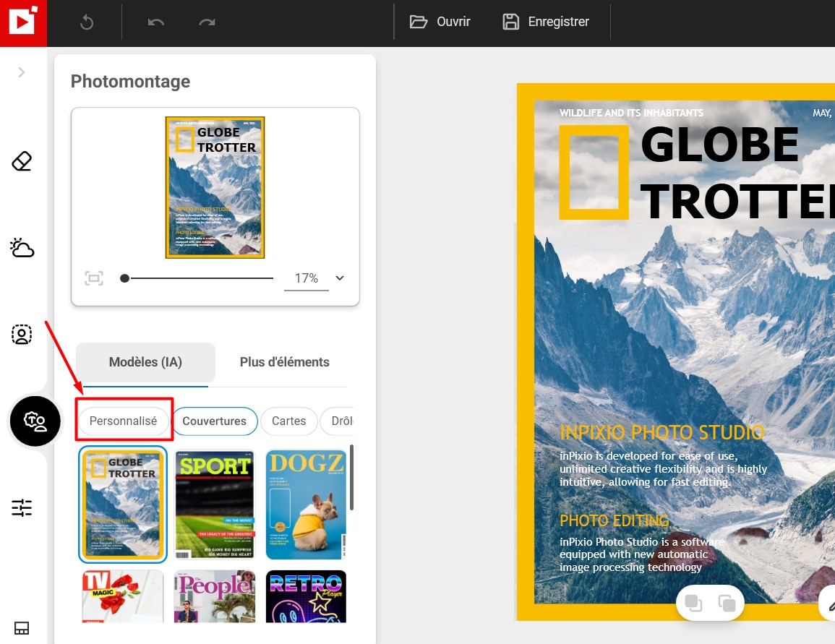The width and height of the screenshot is (835, 644).
Task: Click the fit-to-screen zoom icon
Action: (x=94, y=278)
